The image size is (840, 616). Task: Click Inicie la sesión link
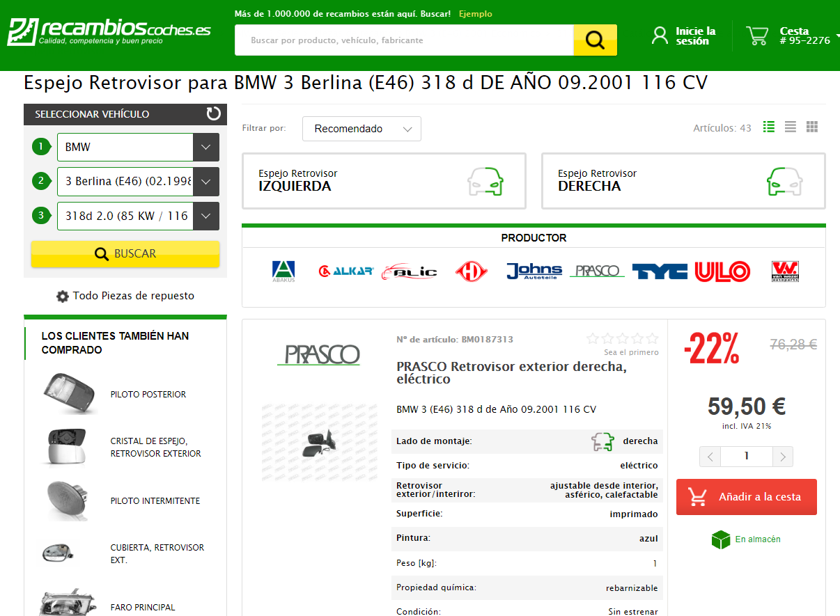(695, 36)
